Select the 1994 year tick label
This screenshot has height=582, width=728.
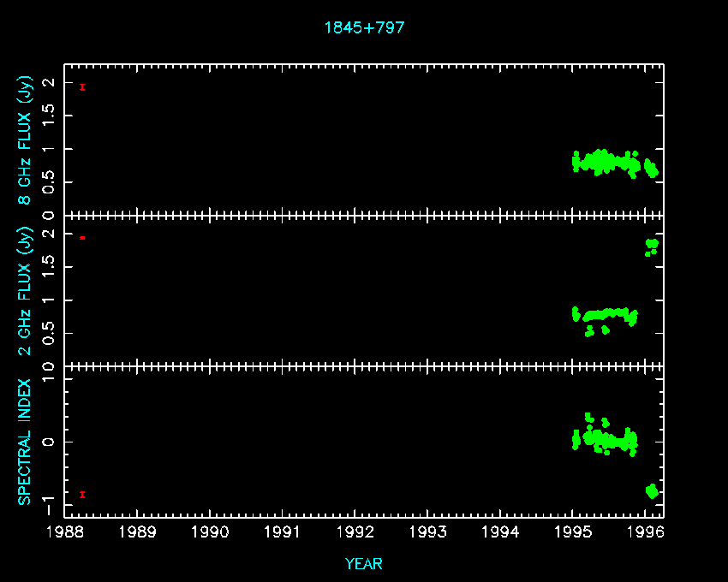tap(500, 532)
